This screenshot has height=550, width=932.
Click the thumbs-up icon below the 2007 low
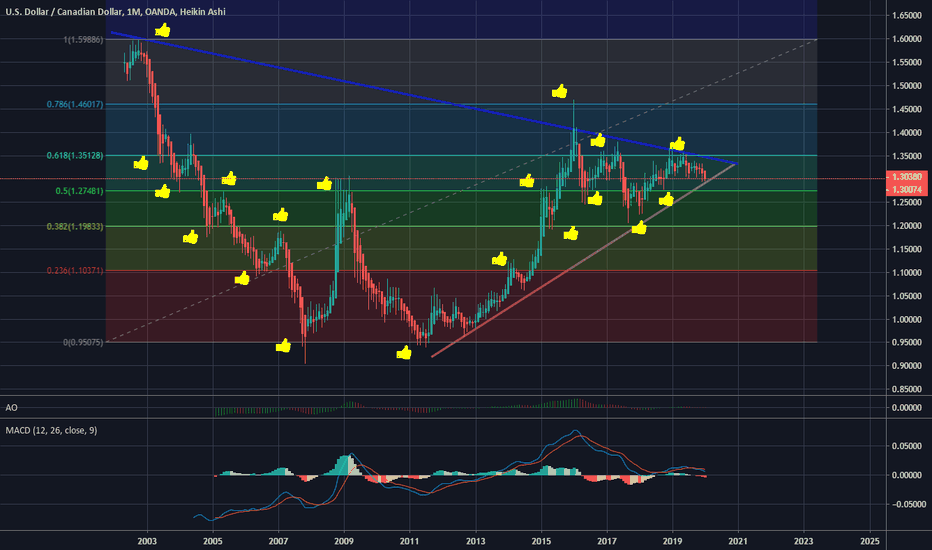[x=283, y=346]
